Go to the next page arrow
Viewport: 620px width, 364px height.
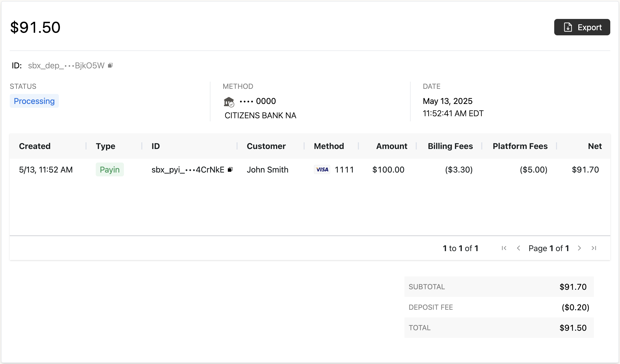pyautogui.click(x=579, y=248)
